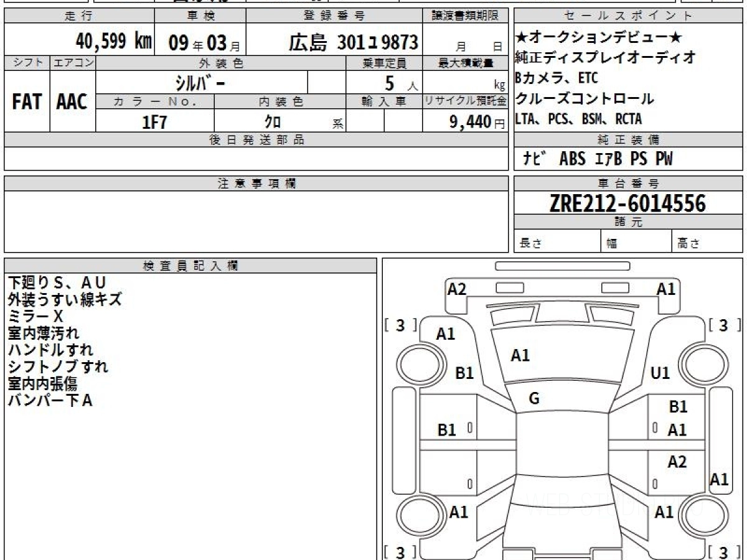This screenshot has height=560, width=747.
Task: Click the バンパー下A note
Action: coord(50,400)
